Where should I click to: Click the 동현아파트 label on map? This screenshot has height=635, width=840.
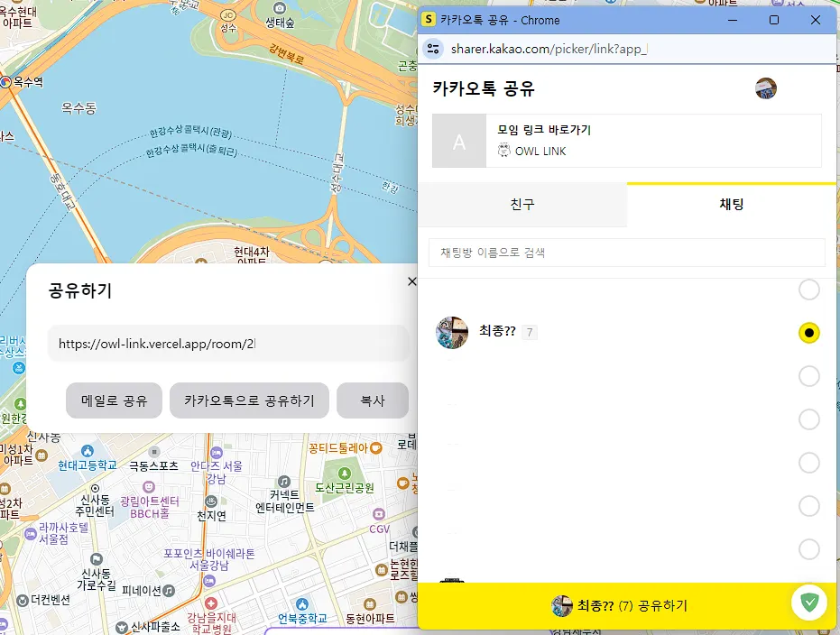(x=370, y=619)
